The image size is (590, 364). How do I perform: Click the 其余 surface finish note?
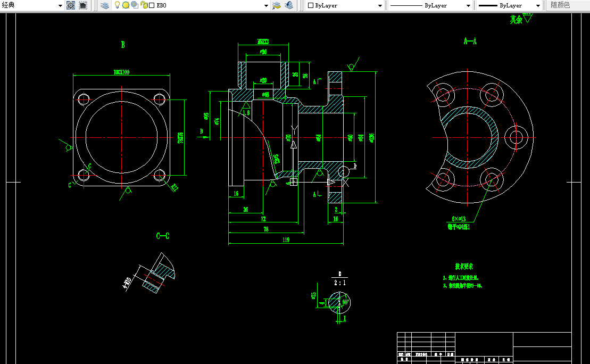(516, 20)
